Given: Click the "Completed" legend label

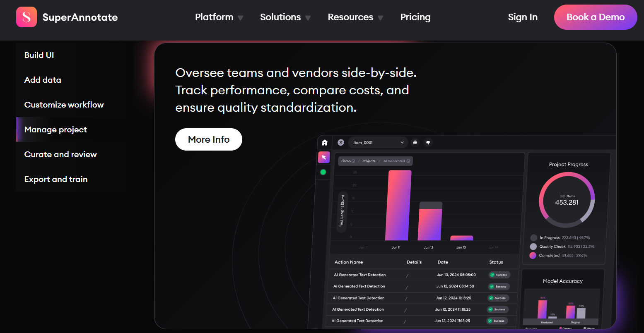Looking at the screenshot, I should pyautogui.click(x=549, y=256).
